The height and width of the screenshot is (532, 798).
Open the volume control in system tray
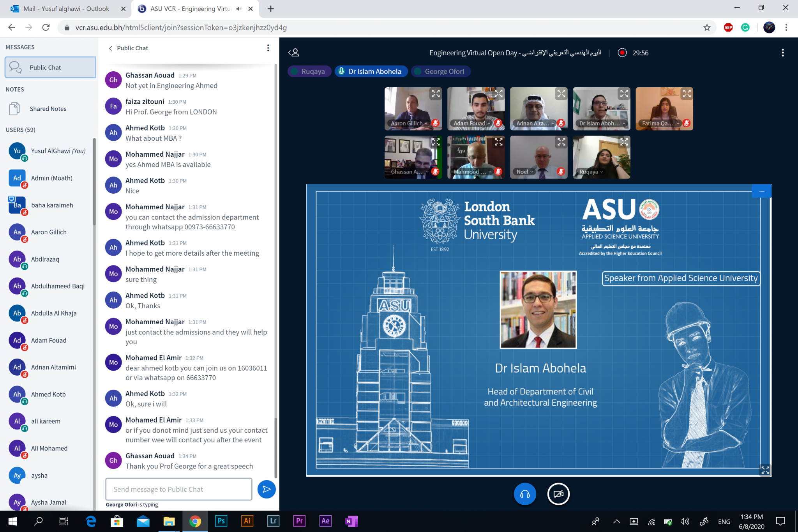[685, 521]
